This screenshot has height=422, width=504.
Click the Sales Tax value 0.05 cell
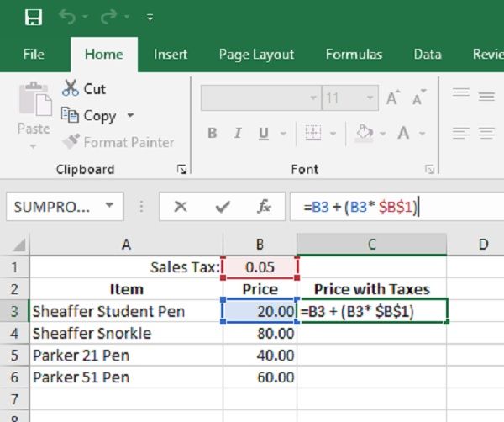pyautogui.click(x=260, y=267)
